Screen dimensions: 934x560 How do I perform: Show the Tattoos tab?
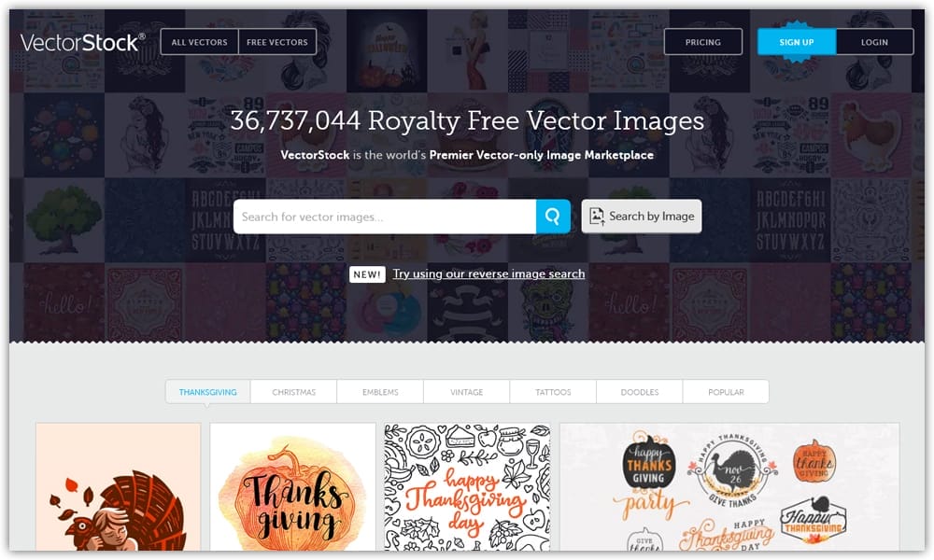(553, 392)
